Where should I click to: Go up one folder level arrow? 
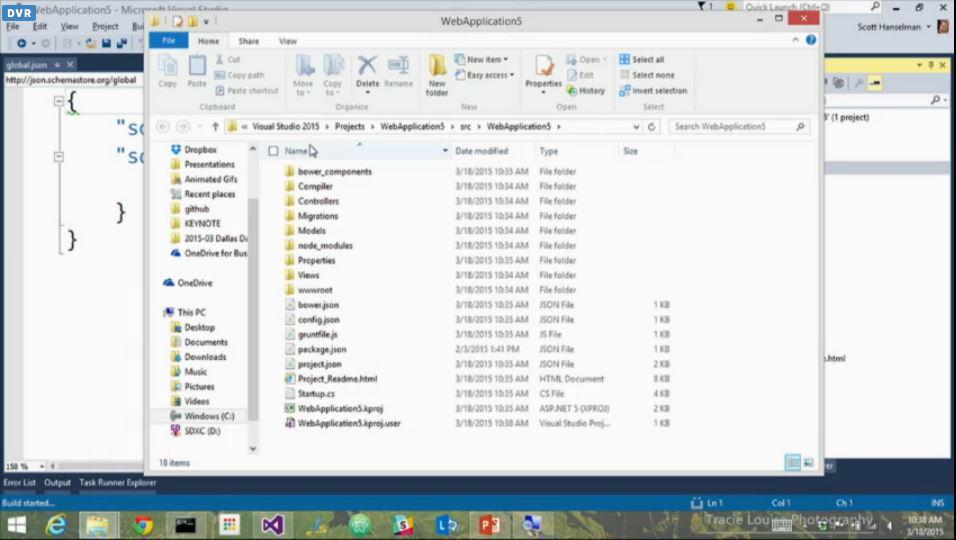tap(215, 127)
